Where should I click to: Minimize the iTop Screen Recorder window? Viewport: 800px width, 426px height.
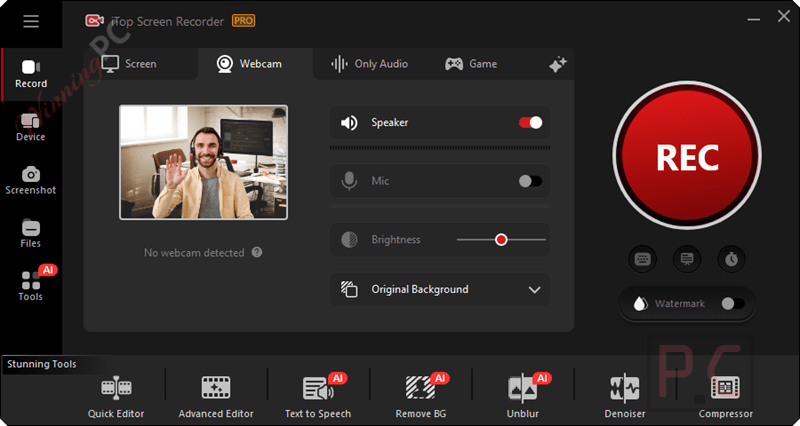pos(754,19)
